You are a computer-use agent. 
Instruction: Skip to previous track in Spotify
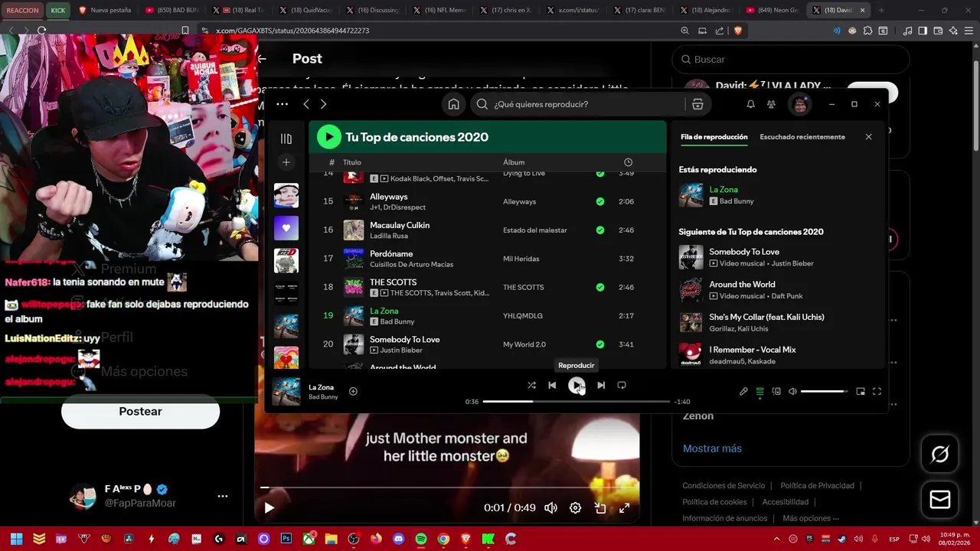click(552, 386)
